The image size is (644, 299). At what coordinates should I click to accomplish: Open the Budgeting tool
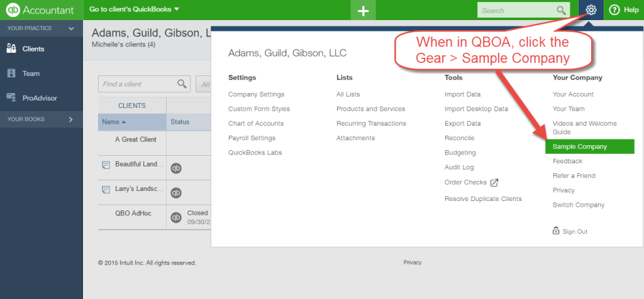pos(460,153)
